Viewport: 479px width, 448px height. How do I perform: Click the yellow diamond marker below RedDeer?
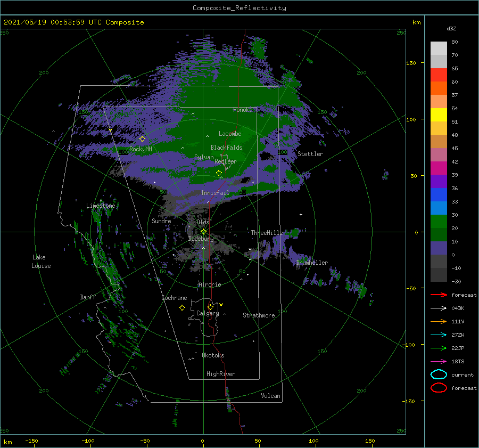click(219, 173)
